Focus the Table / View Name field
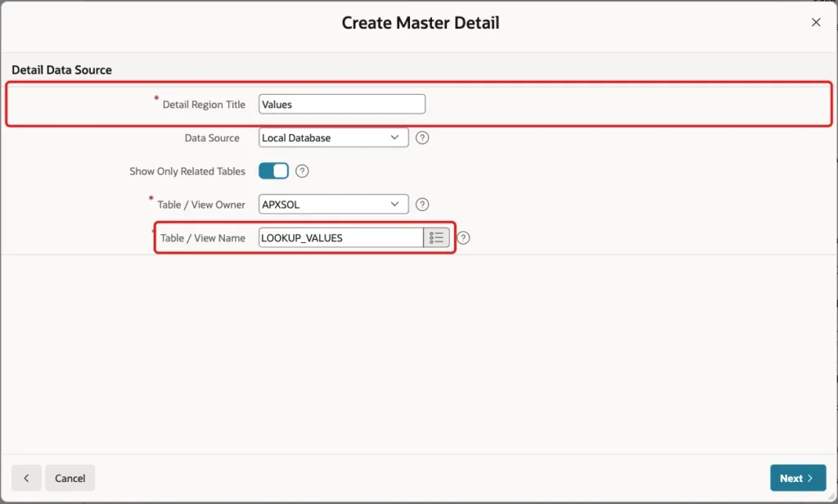838x504 pixels. (x=341, y=238)
